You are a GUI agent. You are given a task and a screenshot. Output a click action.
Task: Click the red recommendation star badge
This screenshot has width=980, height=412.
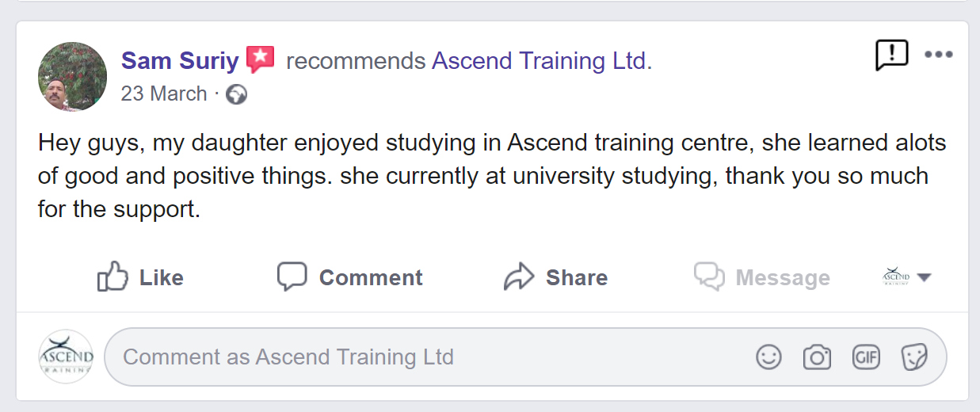(x=260, y=59)
